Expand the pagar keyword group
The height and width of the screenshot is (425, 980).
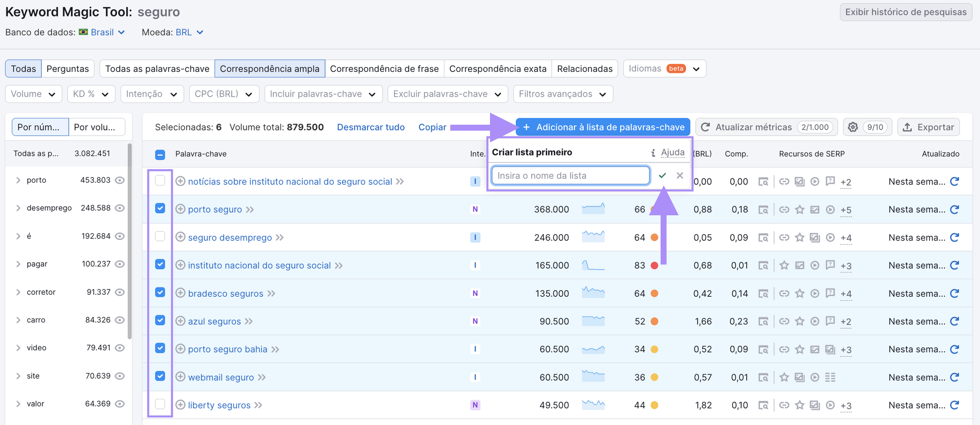click(x=18, y=264)
